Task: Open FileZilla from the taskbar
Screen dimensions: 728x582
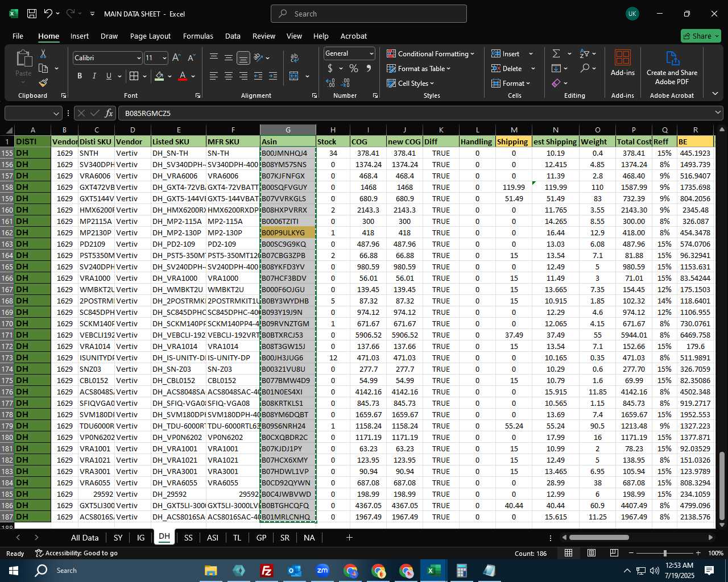Action: click(266, 571)
